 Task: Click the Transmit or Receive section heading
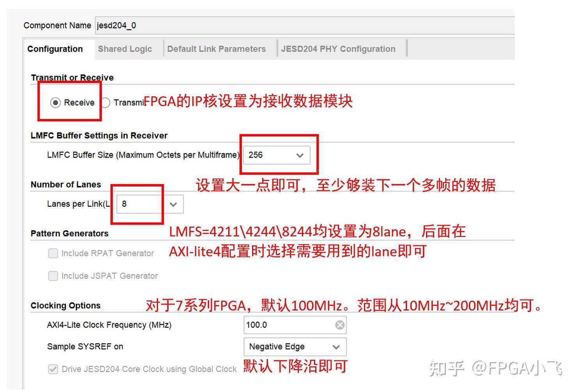click(x=72, y=77)
